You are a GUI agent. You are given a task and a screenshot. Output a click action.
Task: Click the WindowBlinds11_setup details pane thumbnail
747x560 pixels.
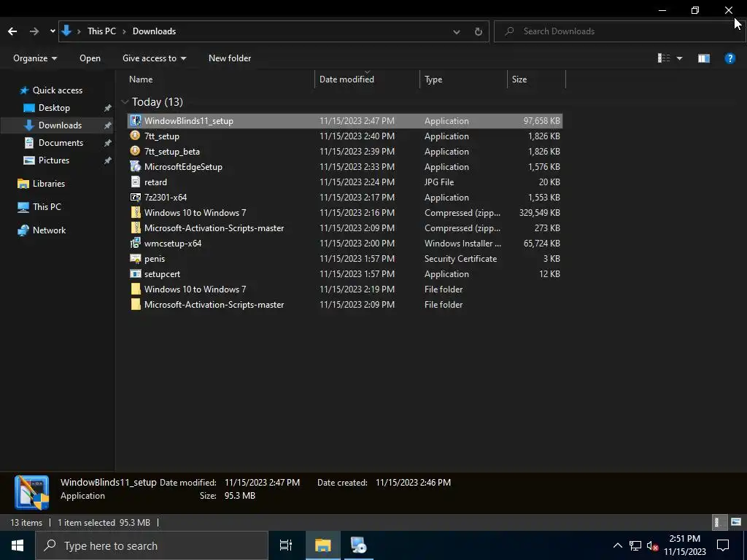click(x=32, y=492)
